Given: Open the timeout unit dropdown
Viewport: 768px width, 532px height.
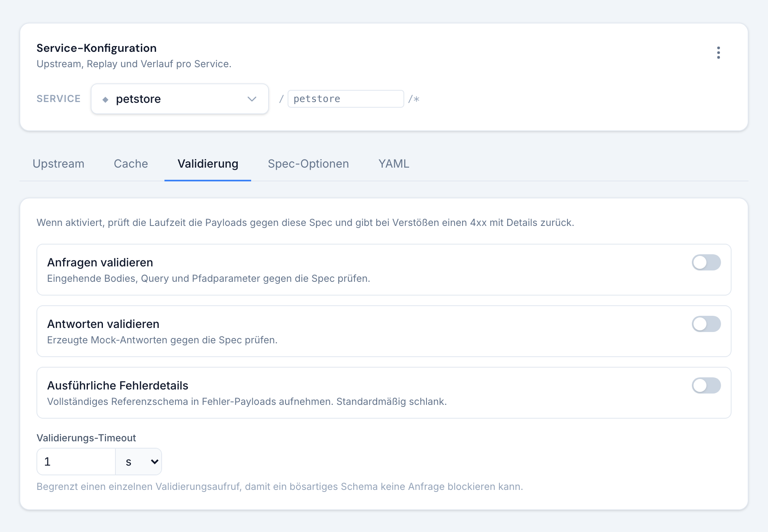Looking at the screenshot, I should click(139, 462).
